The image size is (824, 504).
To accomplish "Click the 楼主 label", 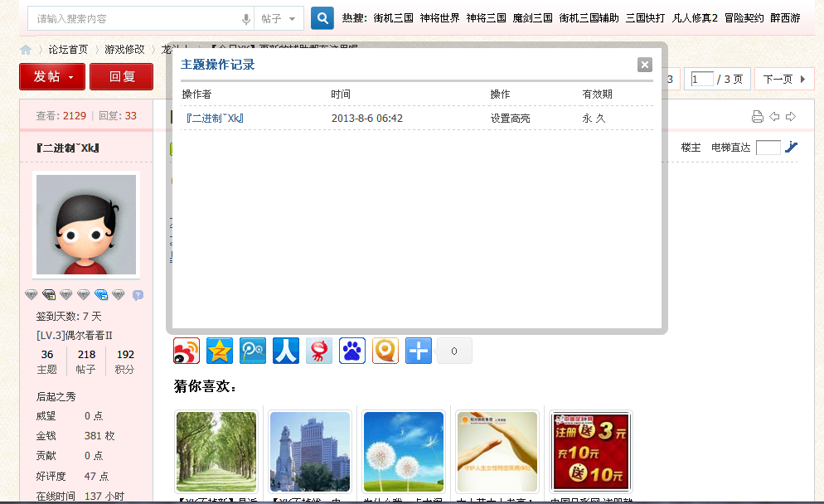I will [x=691, y=148].
